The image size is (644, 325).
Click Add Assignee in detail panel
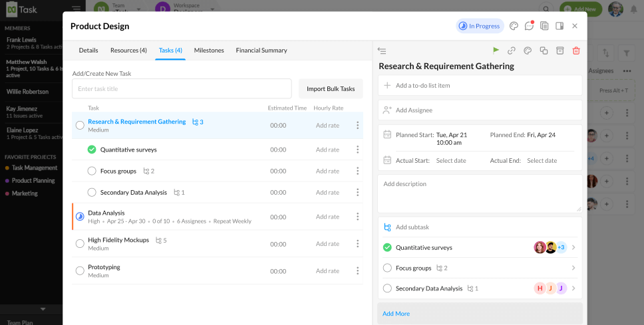480,110
